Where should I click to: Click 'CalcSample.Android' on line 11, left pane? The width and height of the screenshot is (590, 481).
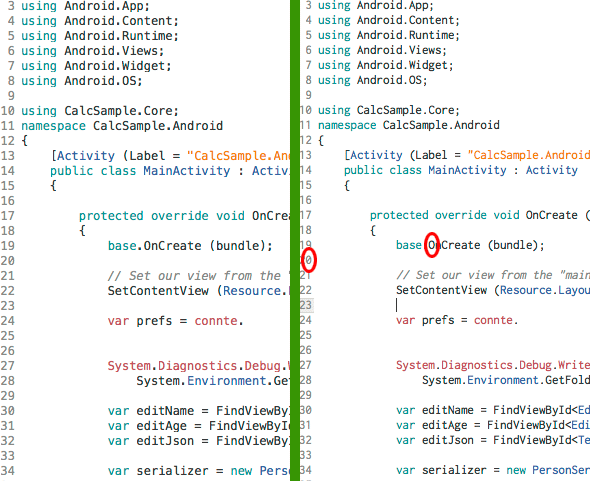[x=158, y=126]
